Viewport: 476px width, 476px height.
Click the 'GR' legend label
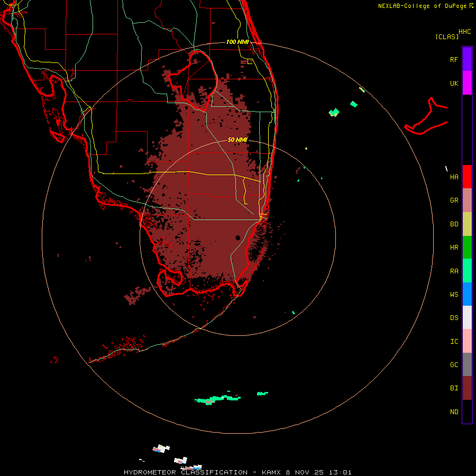454,200
